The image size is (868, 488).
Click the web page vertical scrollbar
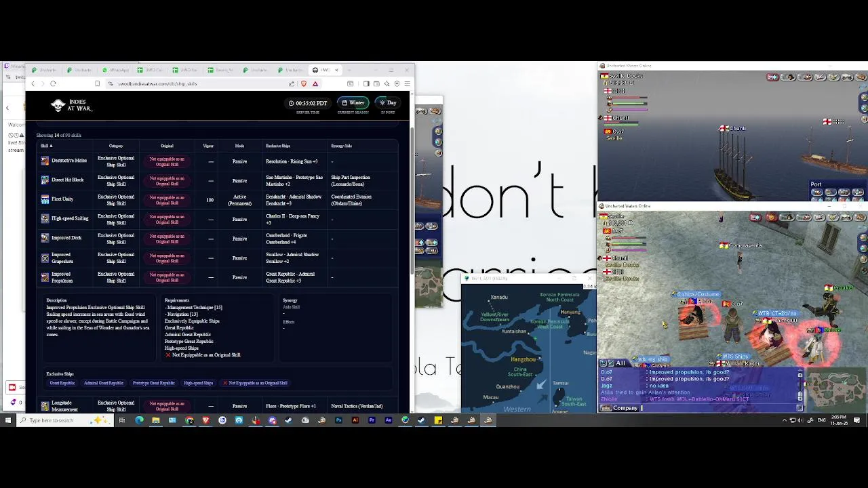coord(411,200)
